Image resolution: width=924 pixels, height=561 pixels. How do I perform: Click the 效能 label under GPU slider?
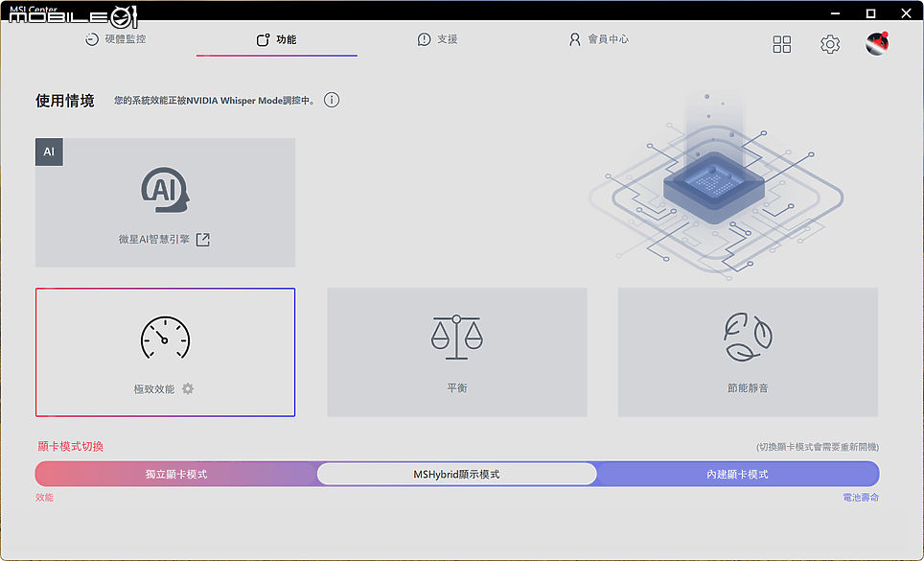click(44, 498)
